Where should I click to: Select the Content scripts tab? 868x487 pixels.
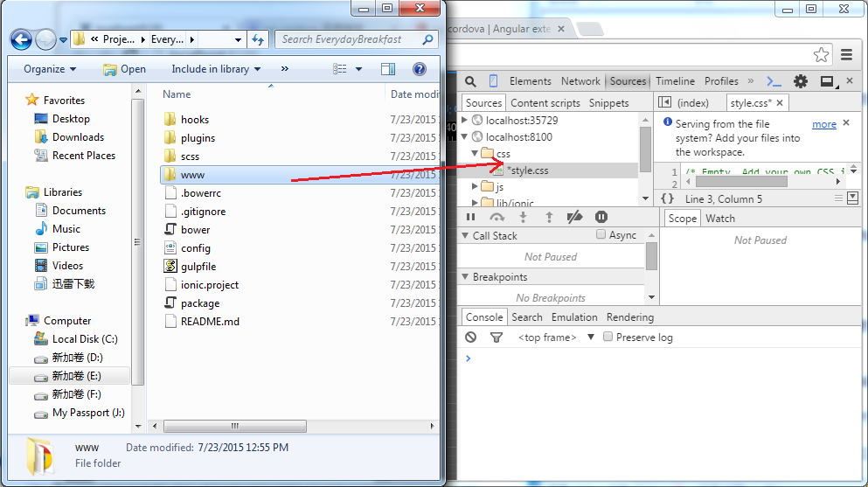545,103
